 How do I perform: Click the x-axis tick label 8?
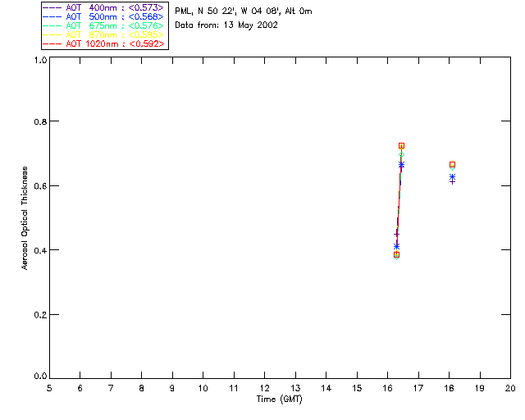142,389
